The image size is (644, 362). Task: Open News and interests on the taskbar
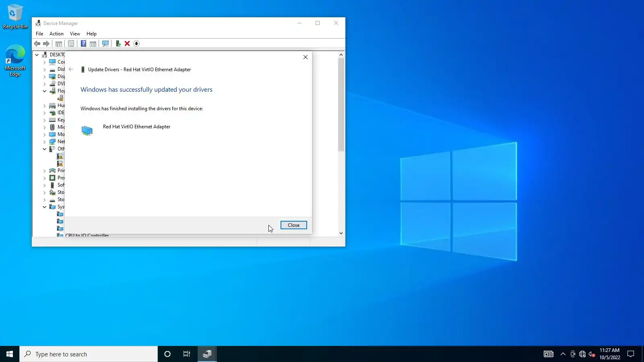pyautogui.click(x=549, y=354)
